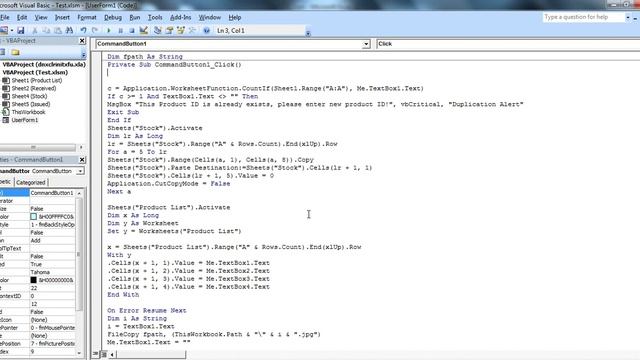Open the Edit menu
The width and height of the screenshot is (640, 360).
[22, 18]
